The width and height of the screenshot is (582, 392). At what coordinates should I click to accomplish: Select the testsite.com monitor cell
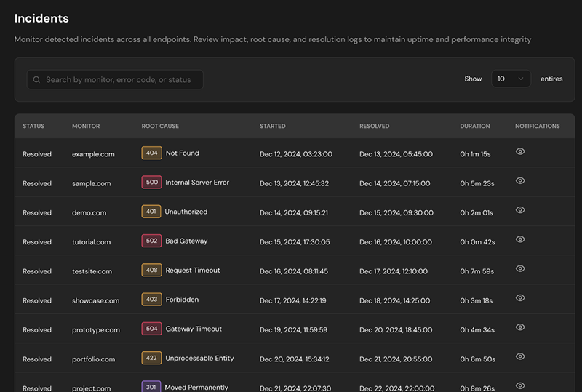(92, 271)
